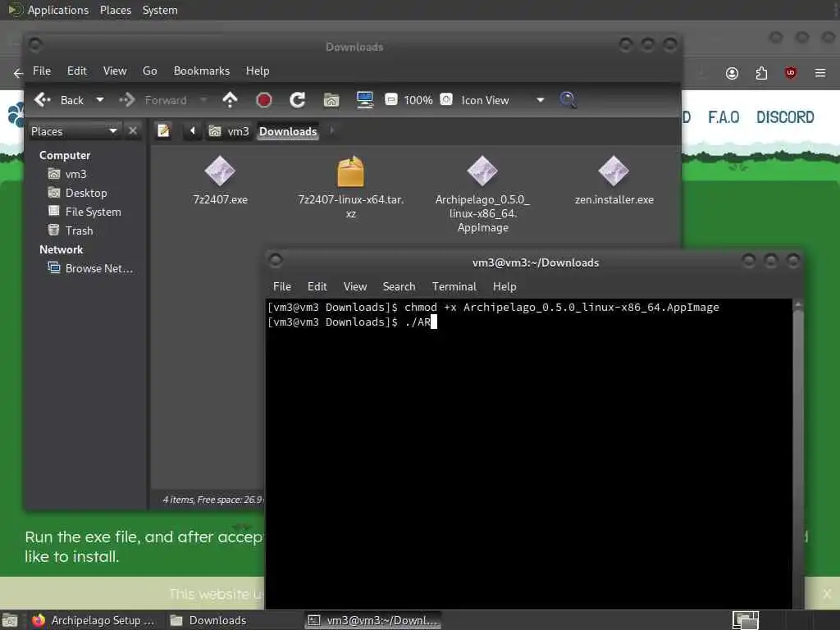Zoom out with the minus icon
Image resolution: width=840 pixels, height=630 pixels.
391,99
